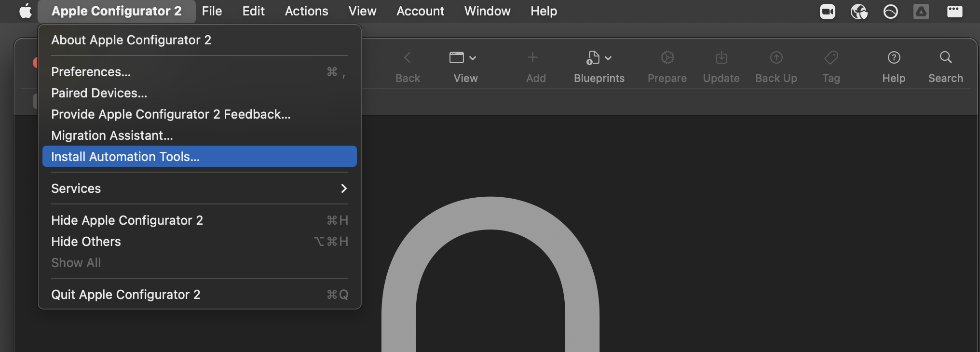Open the View toolbar window icon
Image resolution: width=980 pixels, height=352 pixels.
(x=456, y=58)
